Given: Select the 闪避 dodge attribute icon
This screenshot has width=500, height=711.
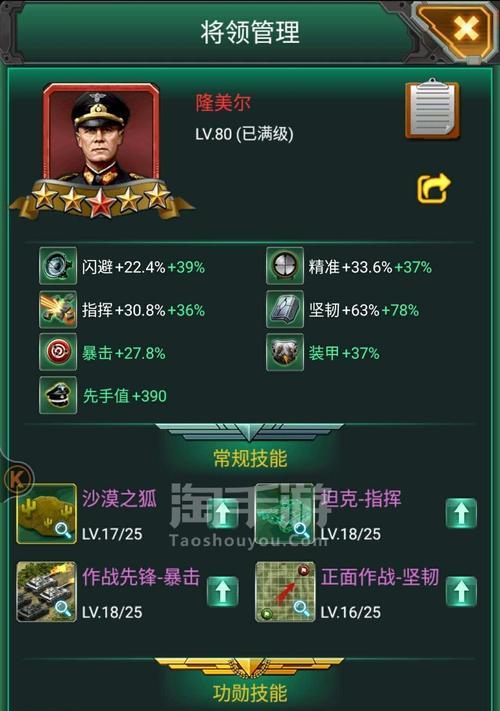Looking at the screenshot, I should tap(58, 266).
